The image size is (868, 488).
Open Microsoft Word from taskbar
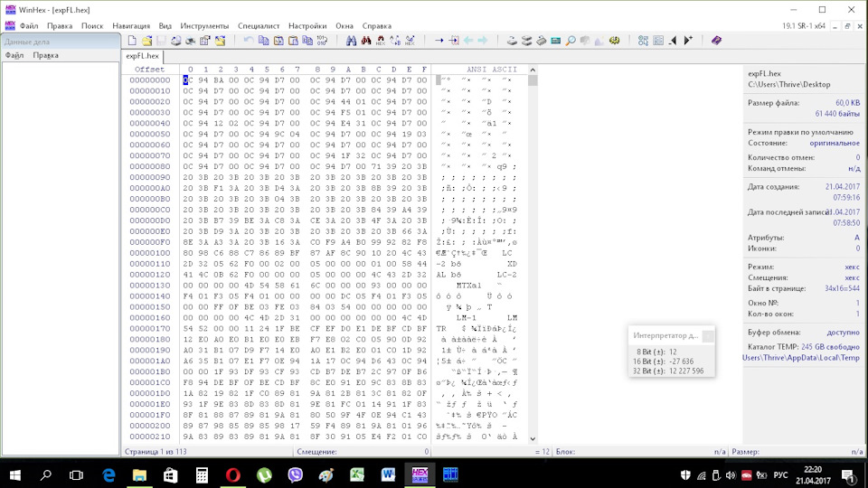(388, 474)
